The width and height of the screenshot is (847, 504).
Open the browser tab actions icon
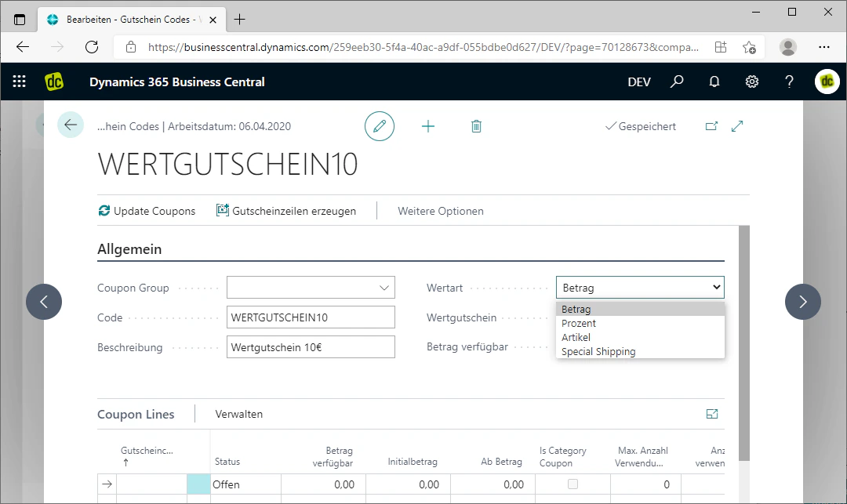click(x=20, y=20)
